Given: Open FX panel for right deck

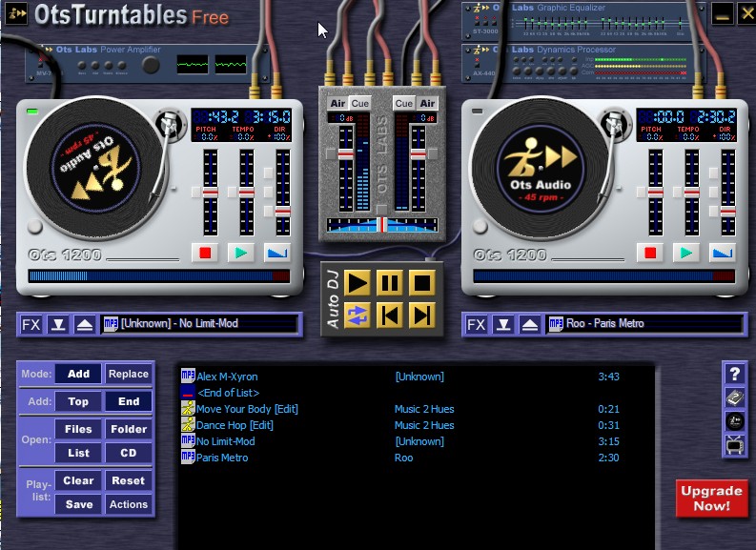Looking at the screenshot, I should 476,324.
